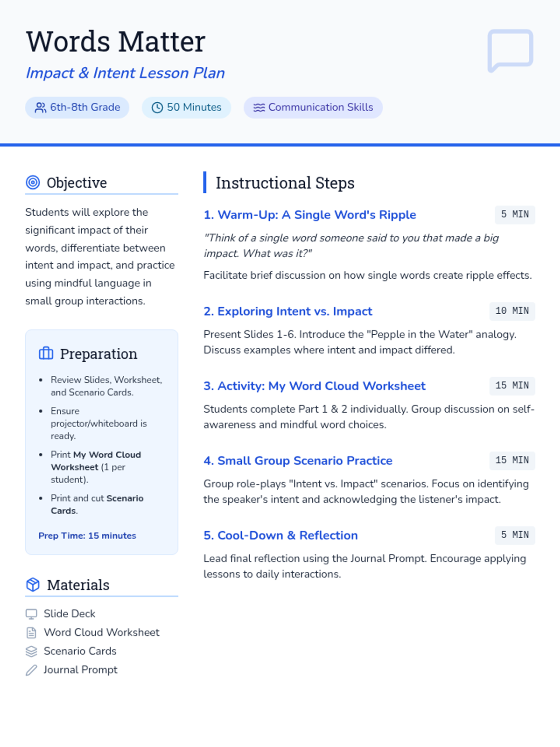560x747 pixels.
Task: Open step 2 Exploring Intent vs. Impact
Action: [287, 311]
